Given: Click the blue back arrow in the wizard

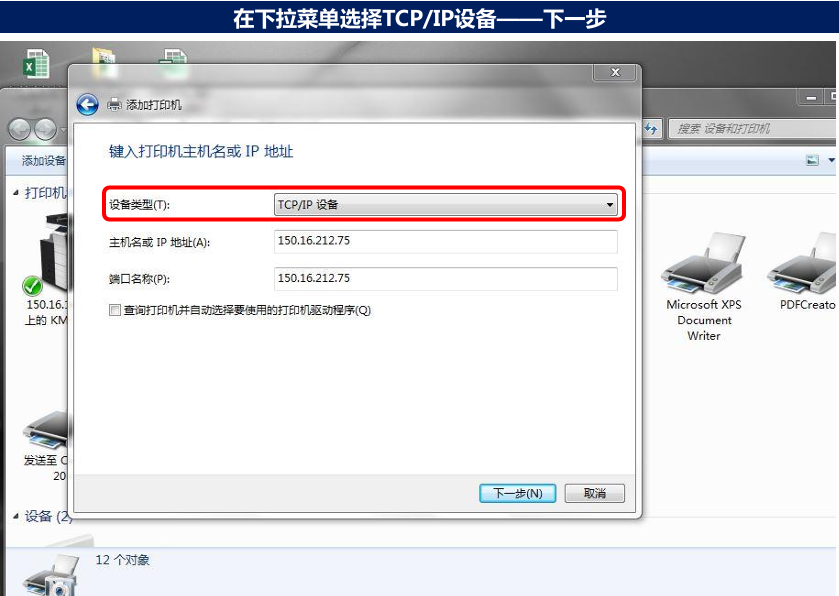Looking at the screenshot, I should point(87,104).
